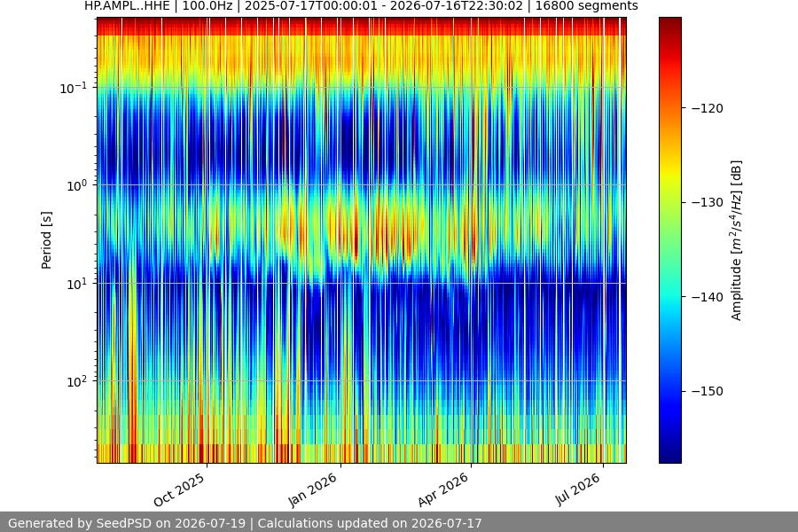Click the −120 colorbar tick label
The width and height of the screenshot is (798, 532).
[708, 108]
